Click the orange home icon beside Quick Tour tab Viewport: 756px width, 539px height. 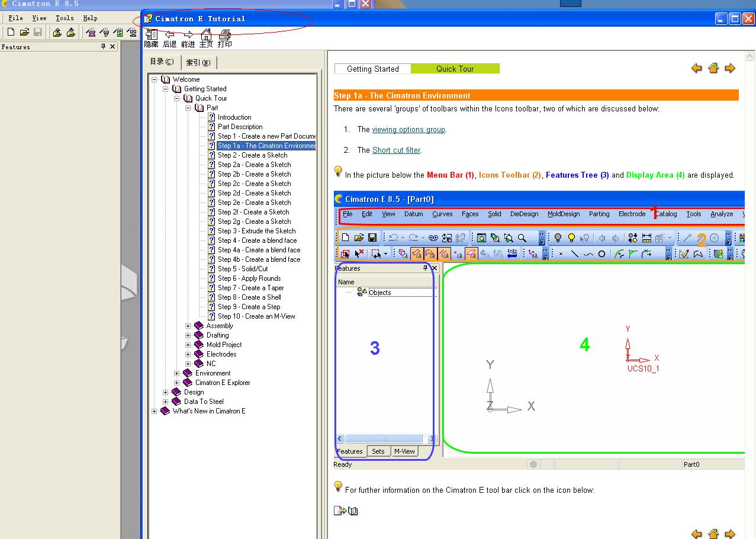(713, 69)
